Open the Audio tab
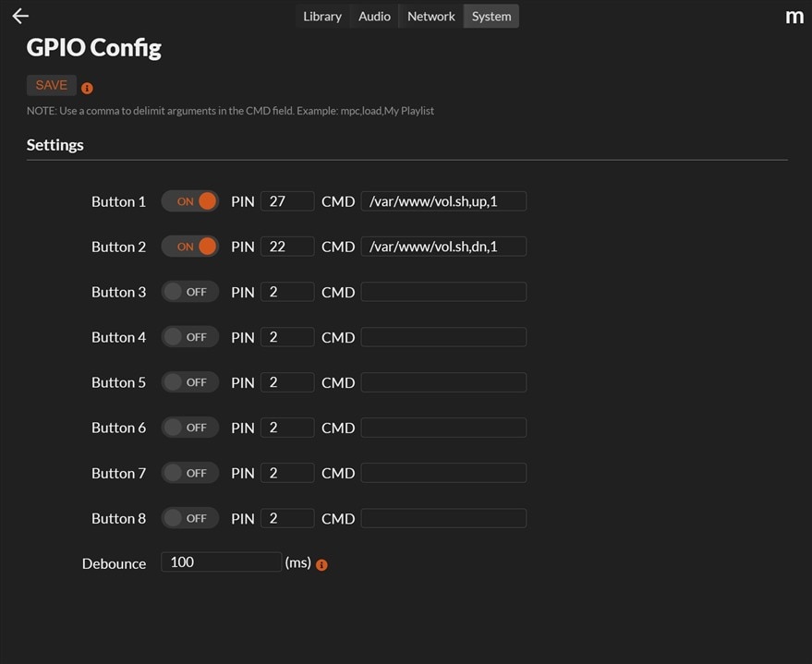Image resolution: width=812 pixels, height=664 pixels. point(374,17)
